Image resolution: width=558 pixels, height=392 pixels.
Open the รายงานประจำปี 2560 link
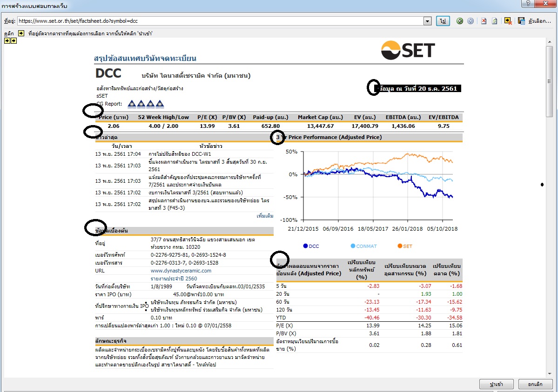[x=174, y=279]
